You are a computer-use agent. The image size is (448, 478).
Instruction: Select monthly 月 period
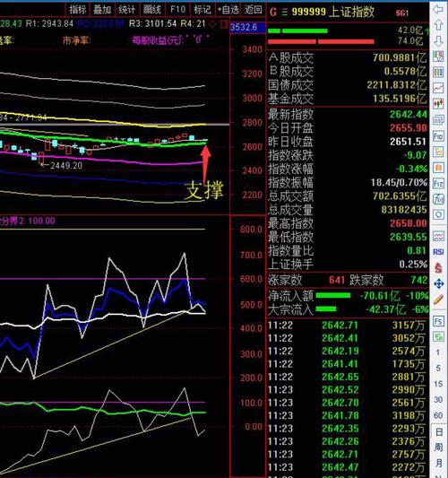[438, 464]
